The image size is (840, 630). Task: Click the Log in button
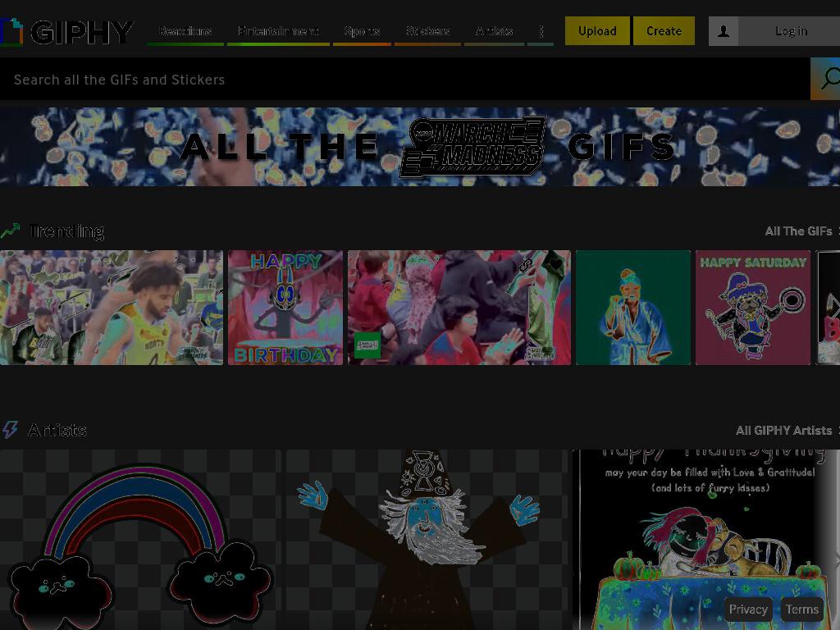coord(791,31)
